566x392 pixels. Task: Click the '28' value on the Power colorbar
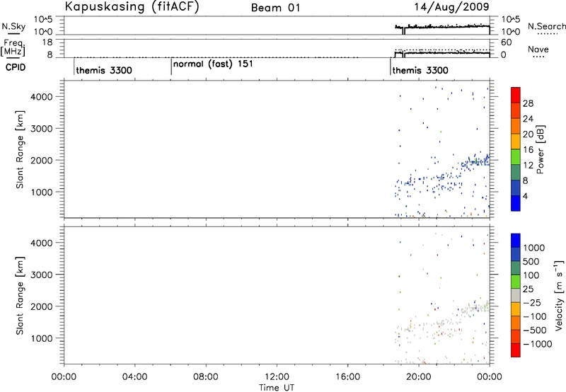tap(528, 103)
